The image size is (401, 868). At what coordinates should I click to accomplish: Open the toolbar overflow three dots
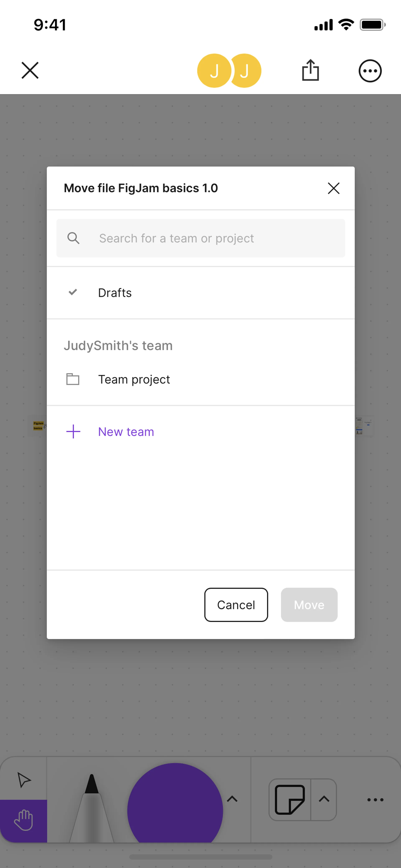(x=375, y=800)
